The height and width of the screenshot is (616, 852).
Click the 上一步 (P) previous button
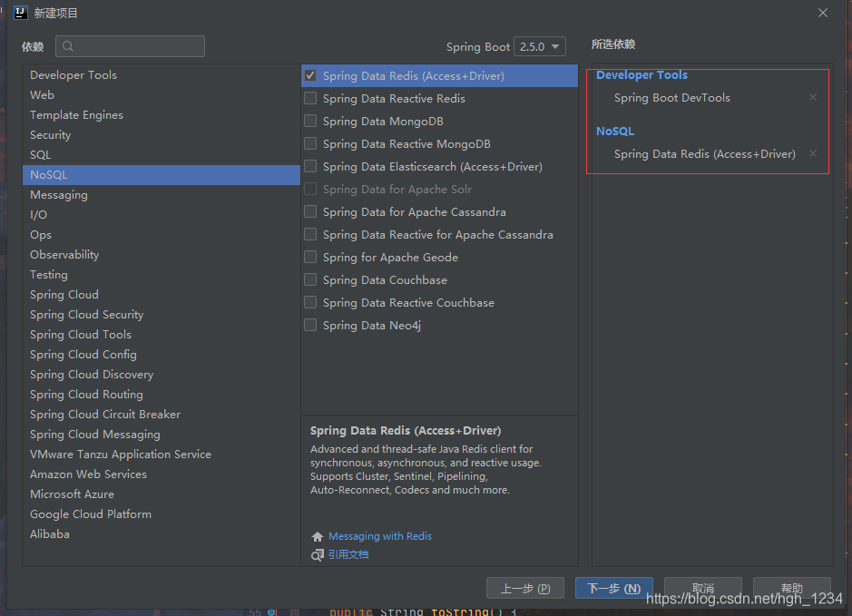(524, 588)
